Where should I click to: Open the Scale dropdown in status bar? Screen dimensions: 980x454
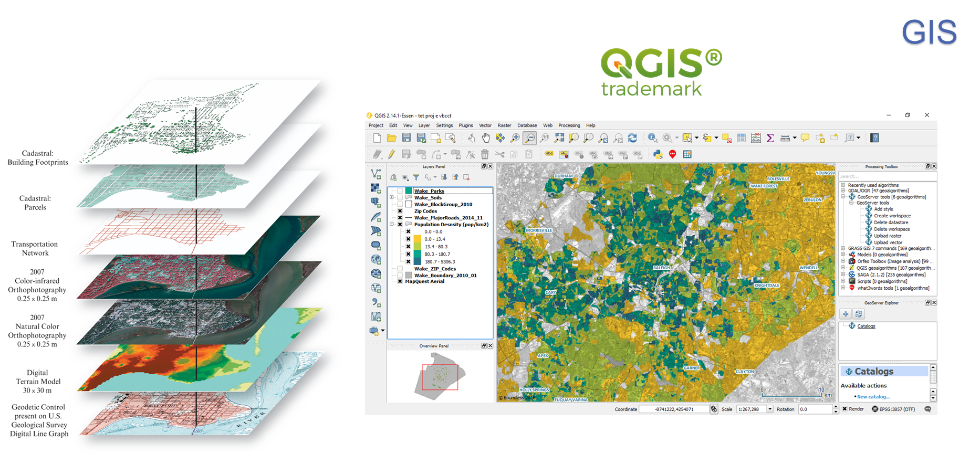[770, 409]
